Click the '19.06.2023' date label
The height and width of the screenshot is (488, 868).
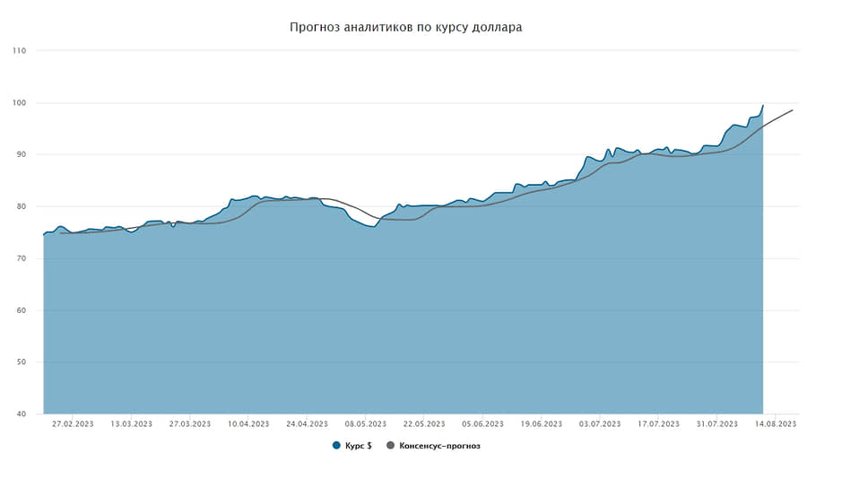coord(542,423)
